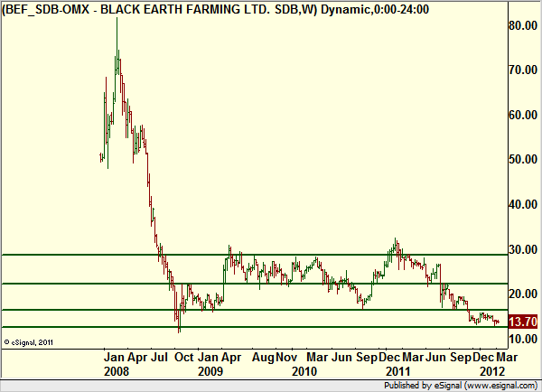Select the 40.00 price axis label
The width and height of the screenshot is (542, 392).
[523, 204]
